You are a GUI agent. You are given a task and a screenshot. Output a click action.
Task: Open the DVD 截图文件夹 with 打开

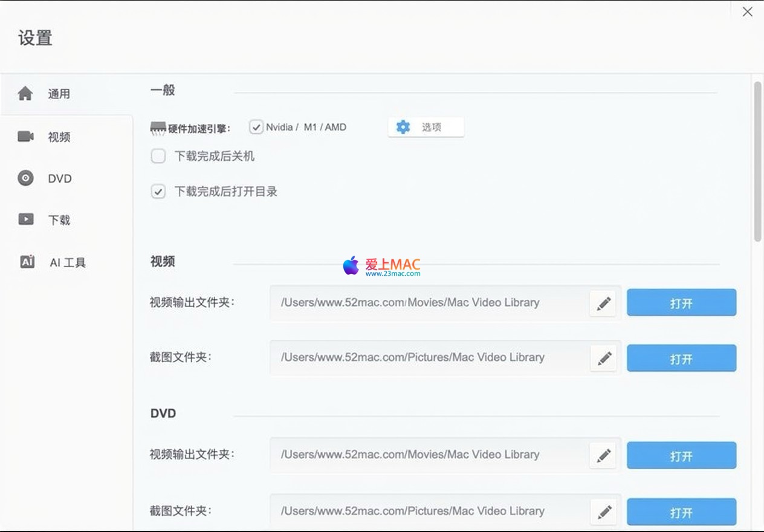(x=681, y=512)
